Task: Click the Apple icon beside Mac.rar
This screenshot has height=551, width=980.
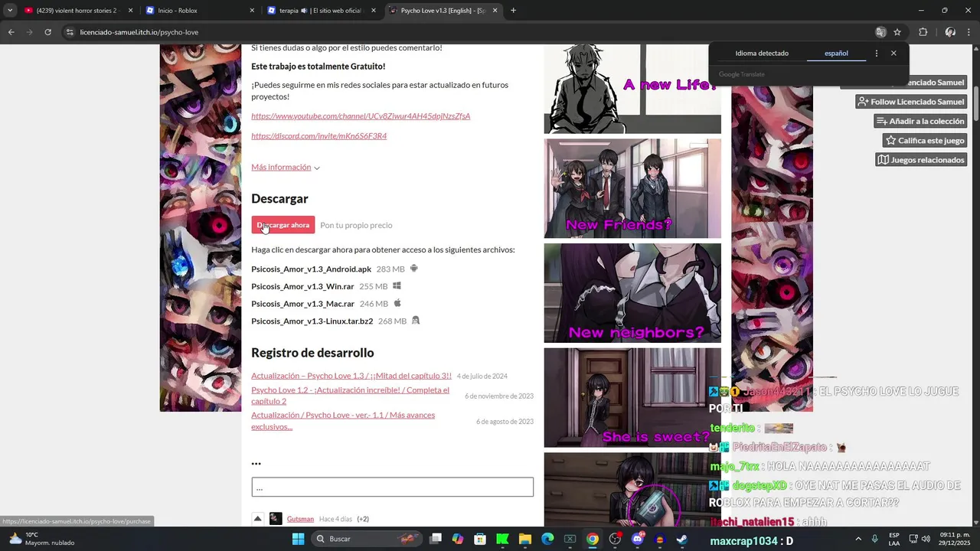Action: [397, 303]
